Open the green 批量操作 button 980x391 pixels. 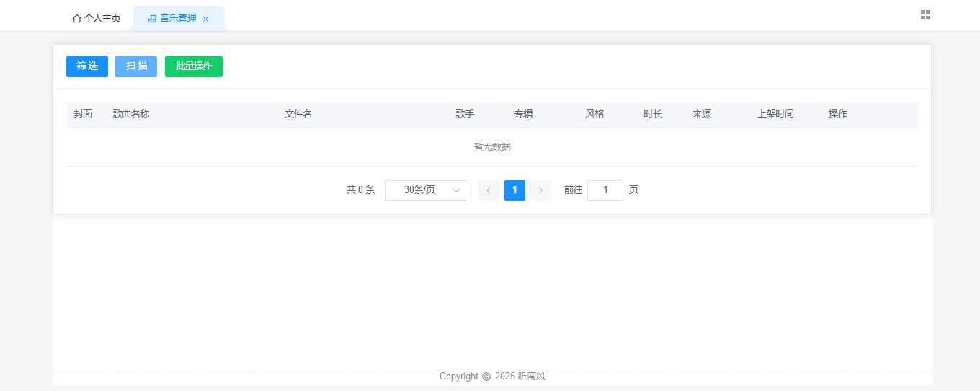coord(194,66)
